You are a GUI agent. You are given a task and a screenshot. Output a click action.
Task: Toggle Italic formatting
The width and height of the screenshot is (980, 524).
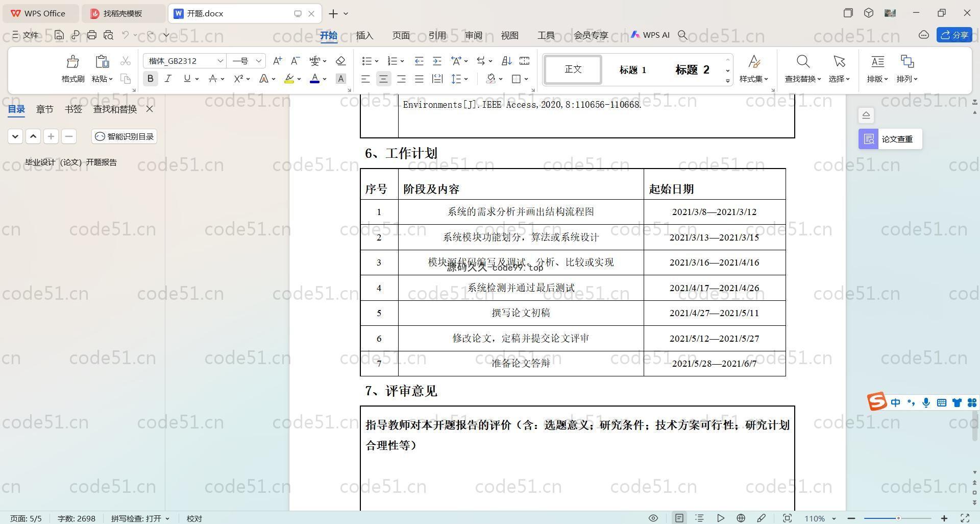(x=168, y=79)
